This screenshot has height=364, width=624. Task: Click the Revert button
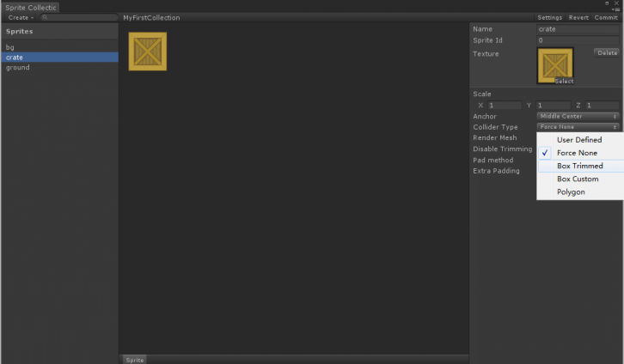(578, 17)
